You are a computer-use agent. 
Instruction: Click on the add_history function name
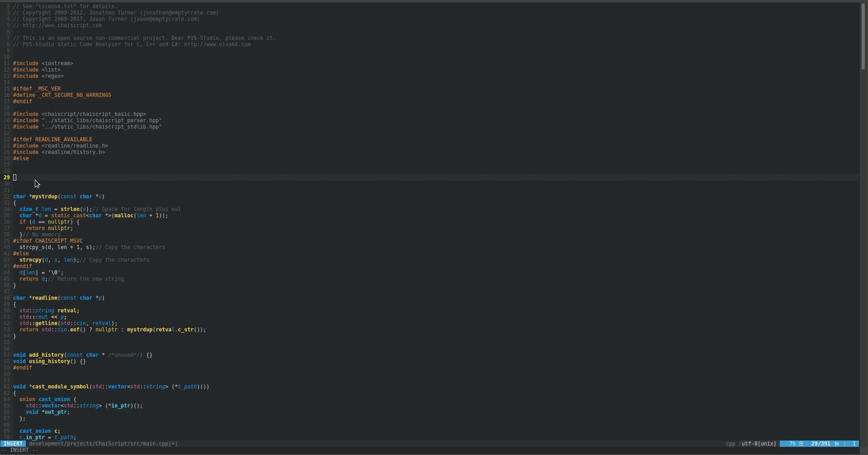pos(47,355)
